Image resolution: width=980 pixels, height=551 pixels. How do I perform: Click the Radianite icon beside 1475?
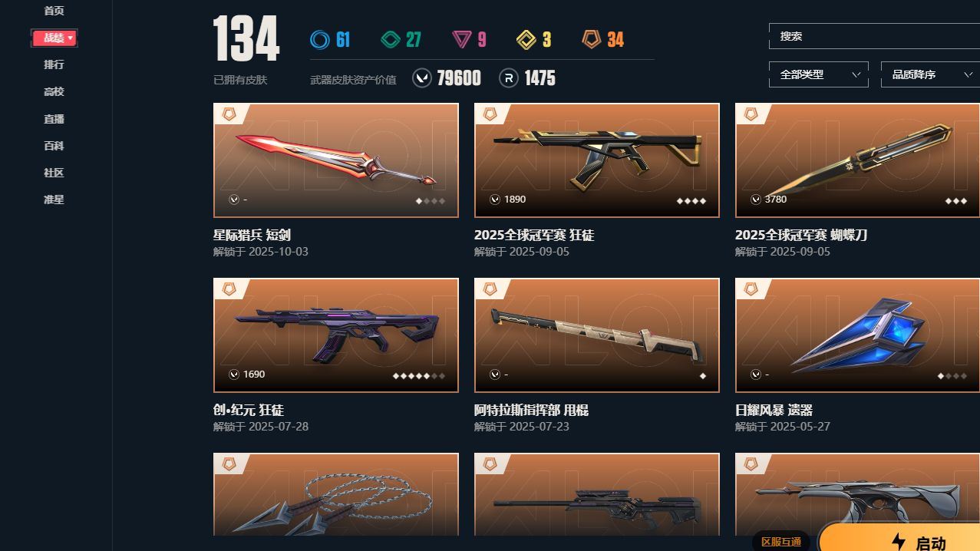tap(509, 78)
